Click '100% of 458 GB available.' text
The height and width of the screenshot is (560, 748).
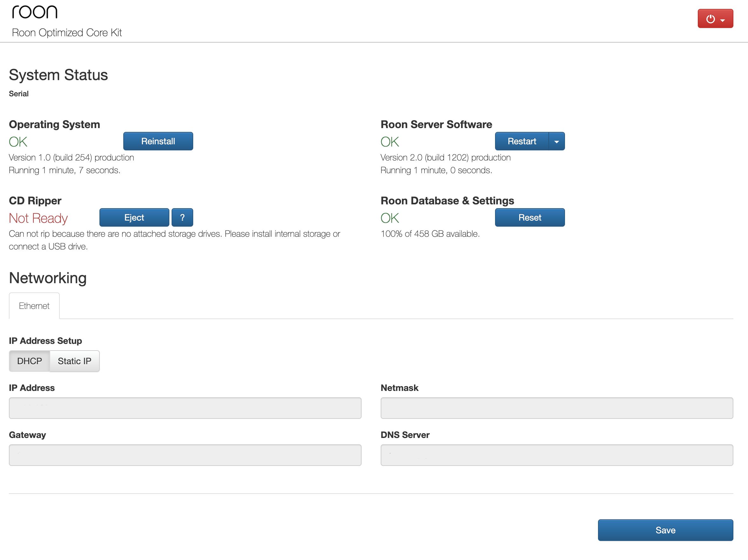click(430, 234)
